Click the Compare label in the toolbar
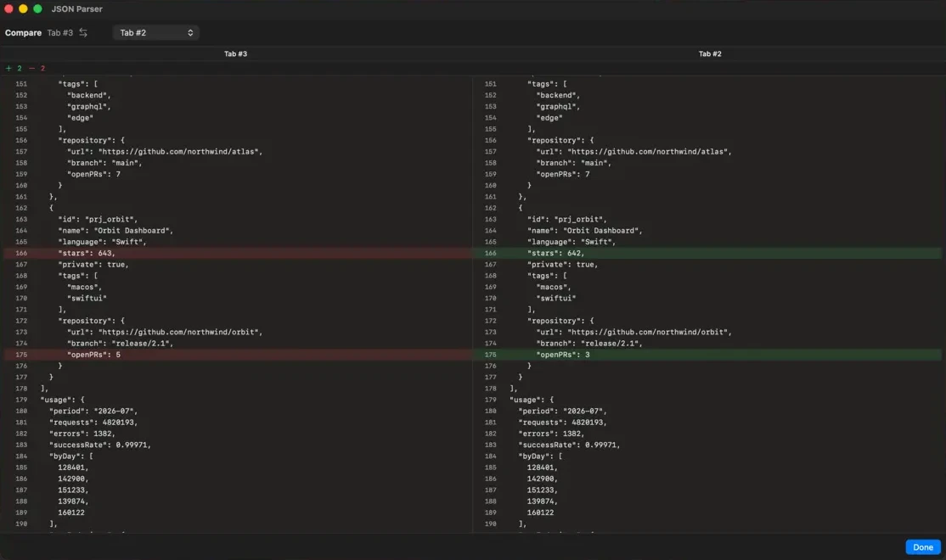 (x=23, y=32)
